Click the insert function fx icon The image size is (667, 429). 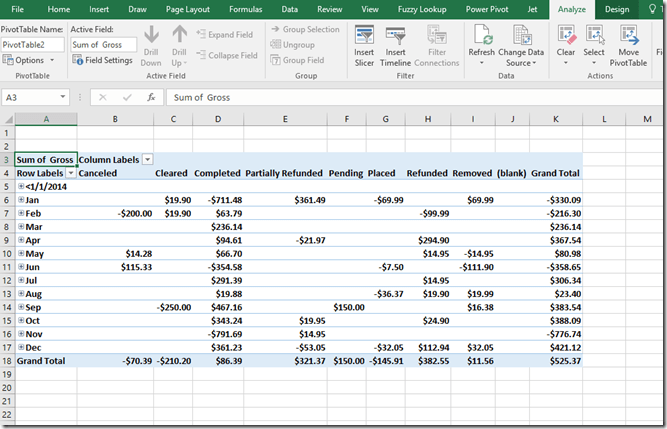click(151, 98)
